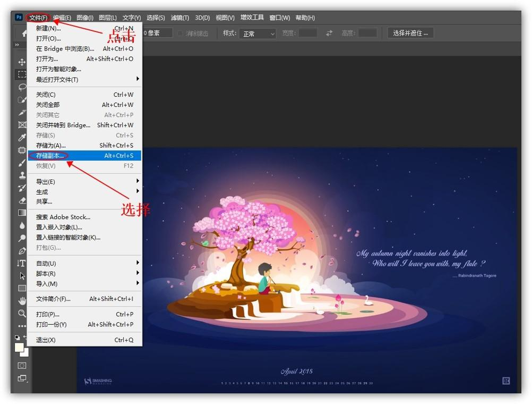The image size is (532, 404).
Task: Click the Photoshop Ps logo
Action: (19, 18)
